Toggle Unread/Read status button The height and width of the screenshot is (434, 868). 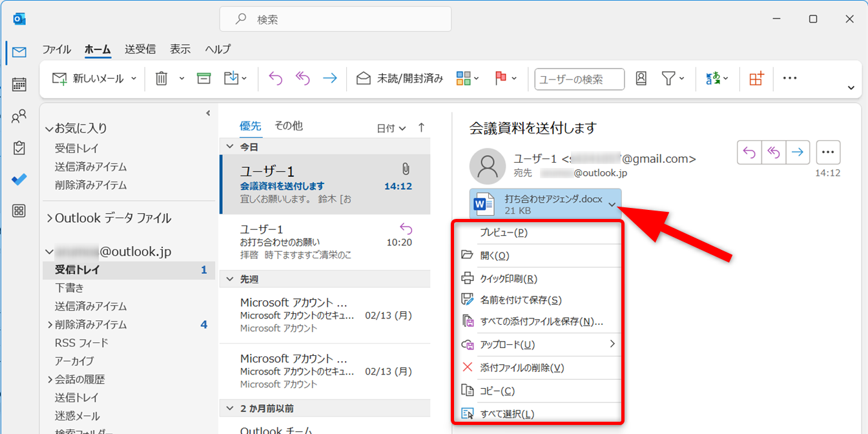(400, 78)
